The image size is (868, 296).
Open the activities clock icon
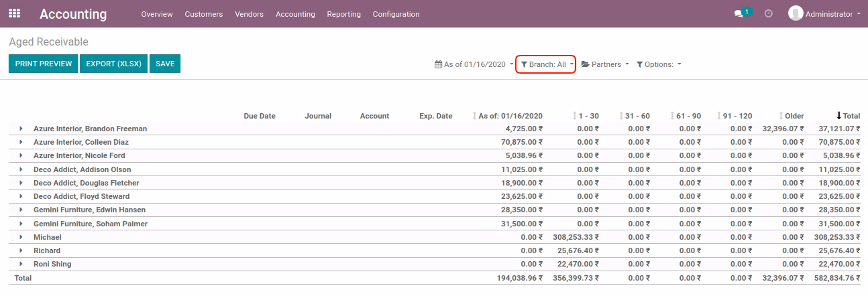[769, 13]
